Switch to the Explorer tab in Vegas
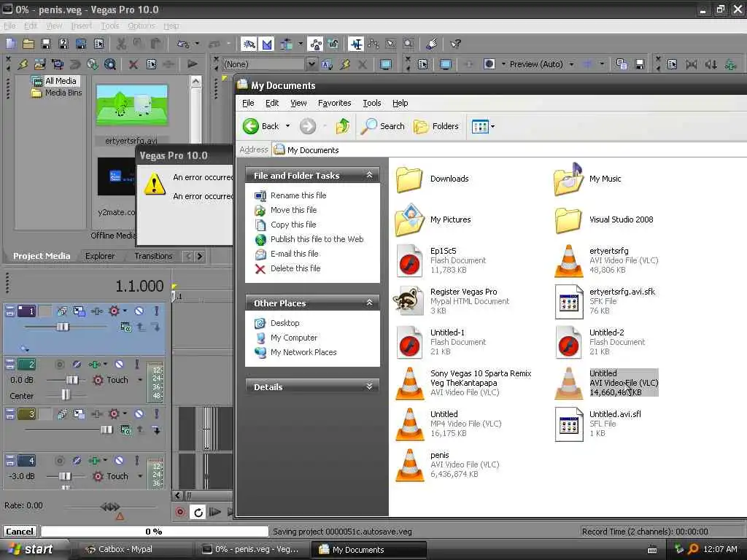This screenshot has width=747, height=560. 99,256
